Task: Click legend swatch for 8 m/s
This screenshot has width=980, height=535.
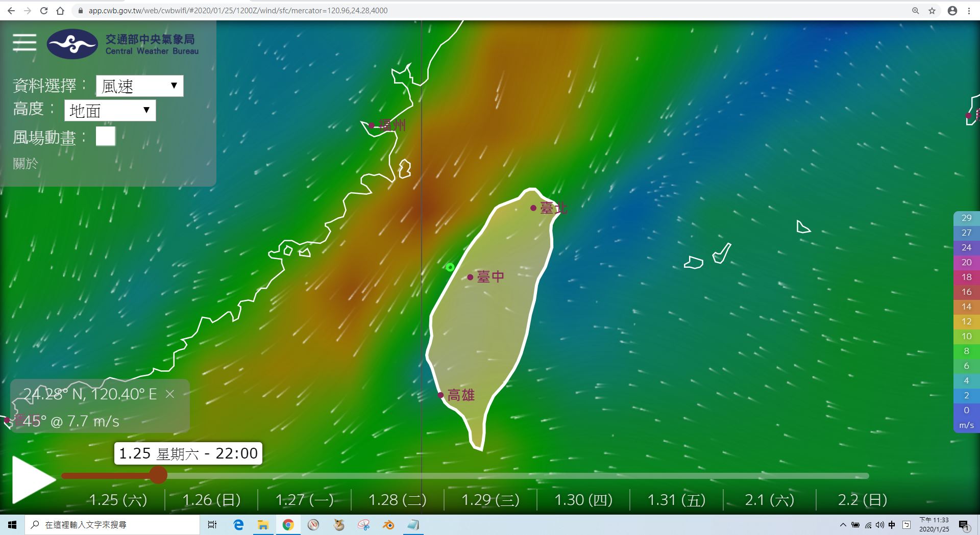Action: 966,351
